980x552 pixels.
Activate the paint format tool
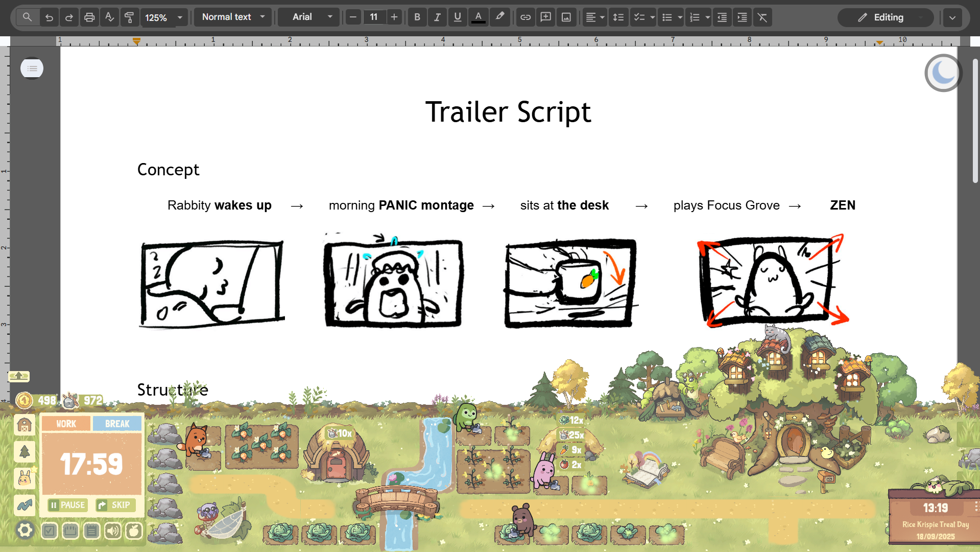pos(129,17)
